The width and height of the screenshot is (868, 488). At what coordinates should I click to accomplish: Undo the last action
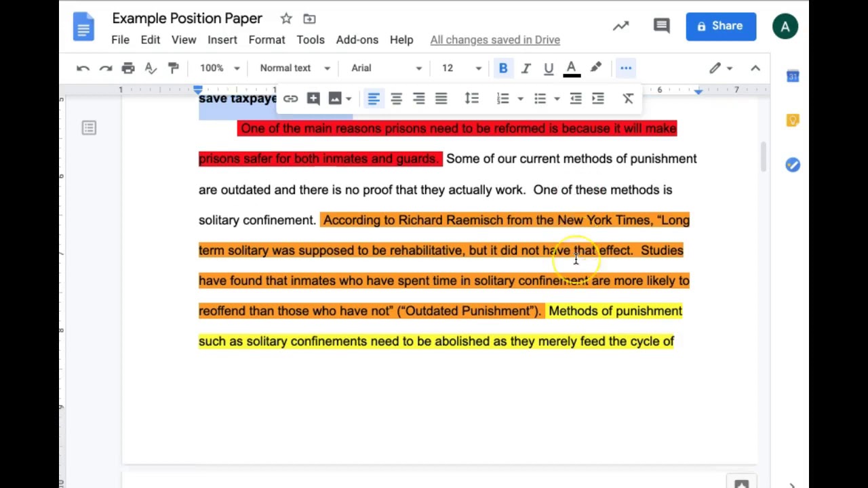tap(83, 68)
